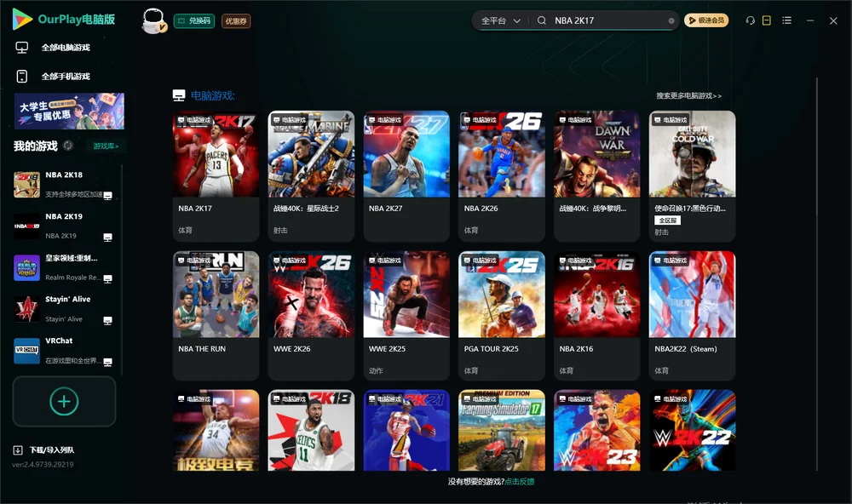This screenshot has width=852, height=504.
Task: Open download/import queue 下载/导入列队
Action: click(52, 450)
